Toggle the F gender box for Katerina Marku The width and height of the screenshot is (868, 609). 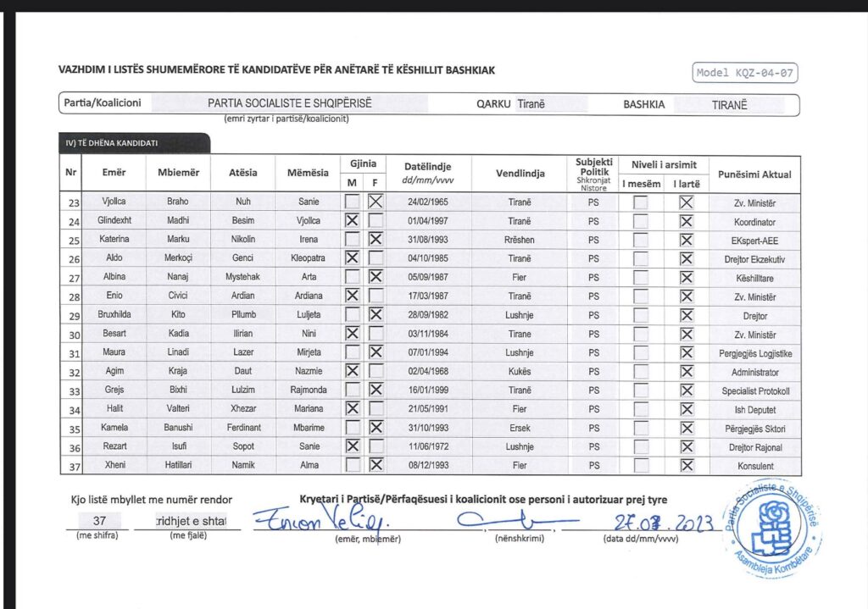pyautogui.click(x=376, y=239)
